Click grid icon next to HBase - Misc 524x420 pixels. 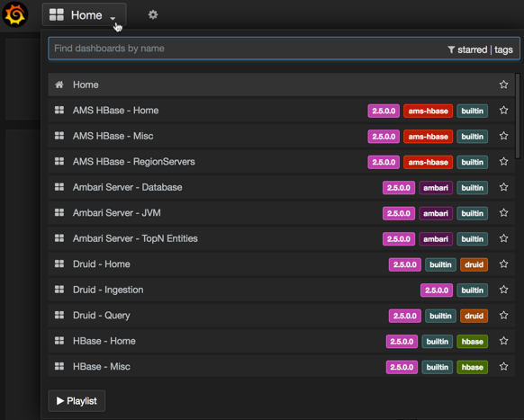point(59,367)
